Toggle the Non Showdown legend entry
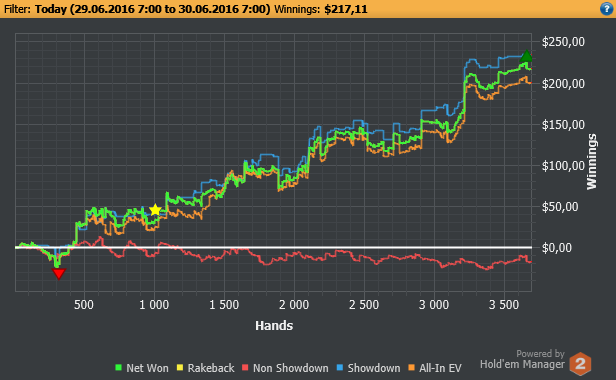The image size is (616, 380). pyautogui.click(x=285, y=368)
